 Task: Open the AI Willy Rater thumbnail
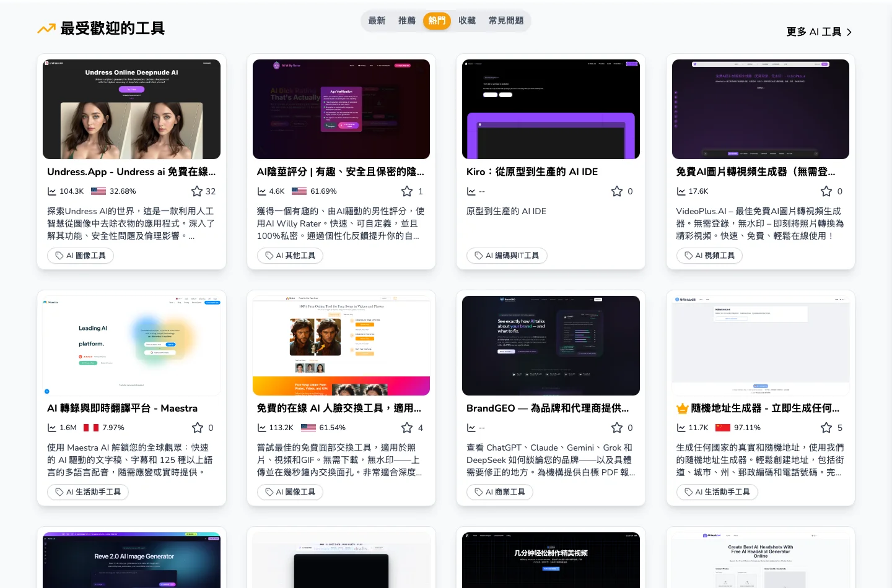[341, 109]
